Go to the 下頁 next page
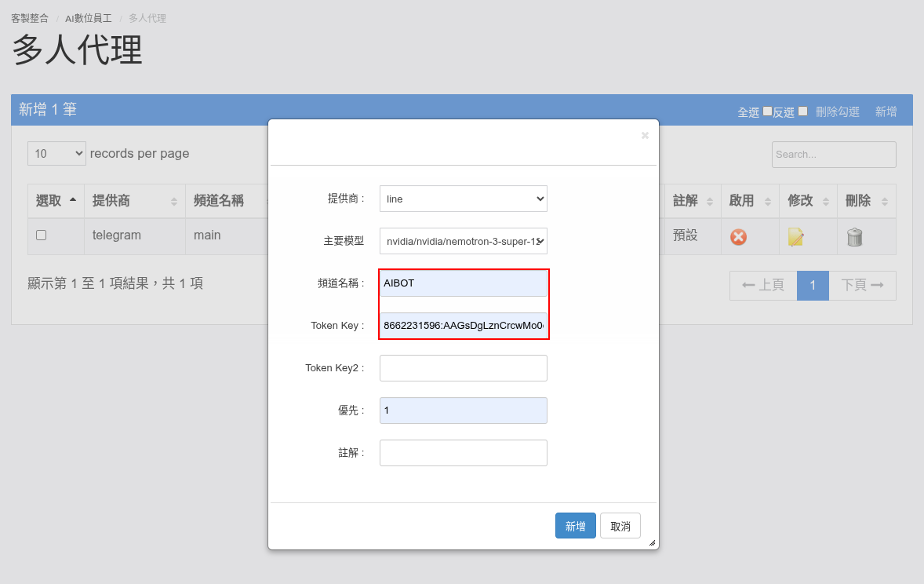Screen dimensions: 924x584 pyautogui.click(x=862, y=286)
